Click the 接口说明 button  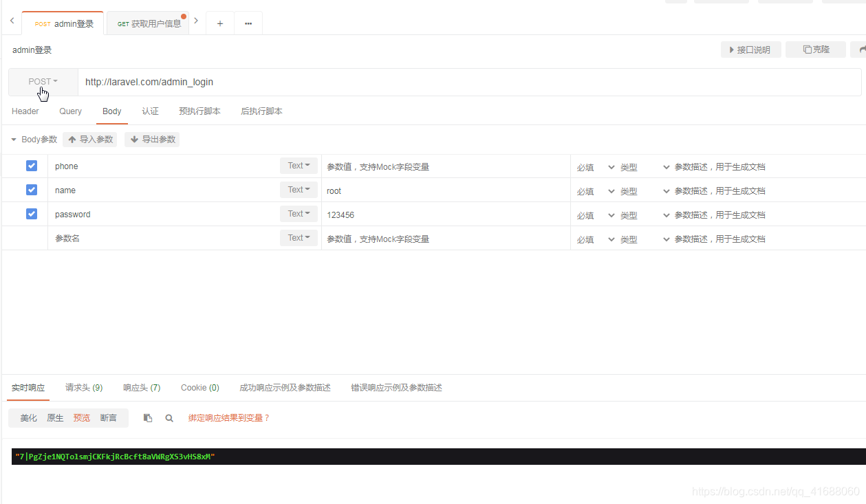tap(750, 50)
